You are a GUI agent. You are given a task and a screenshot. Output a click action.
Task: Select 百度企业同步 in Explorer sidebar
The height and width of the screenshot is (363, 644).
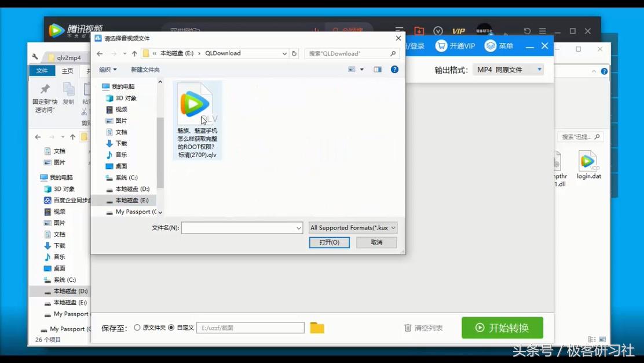click(x=67, y=200)
